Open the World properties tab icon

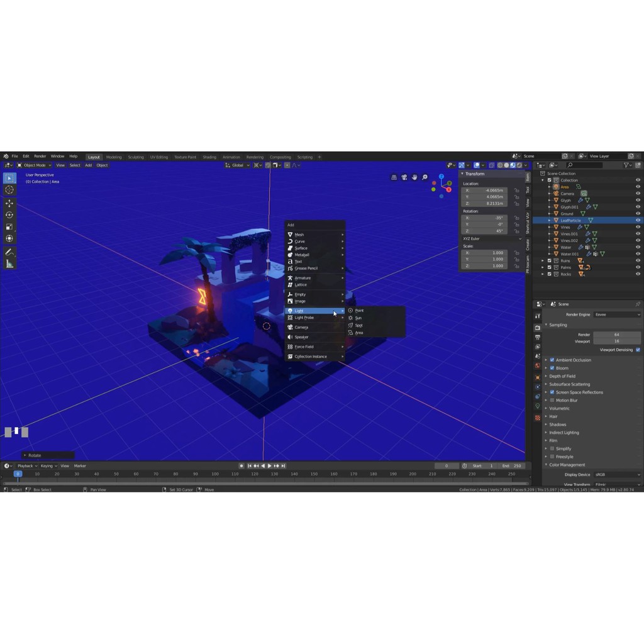(538, 365)
